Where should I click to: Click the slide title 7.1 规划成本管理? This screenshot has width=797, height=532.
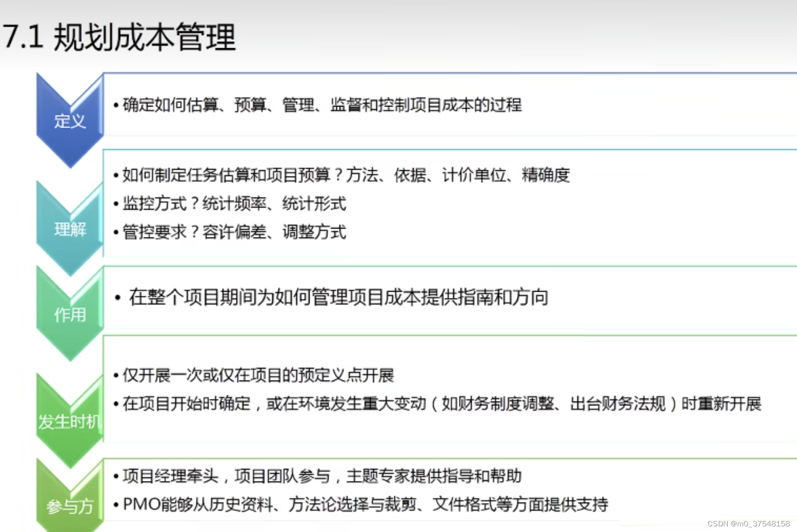119,37
